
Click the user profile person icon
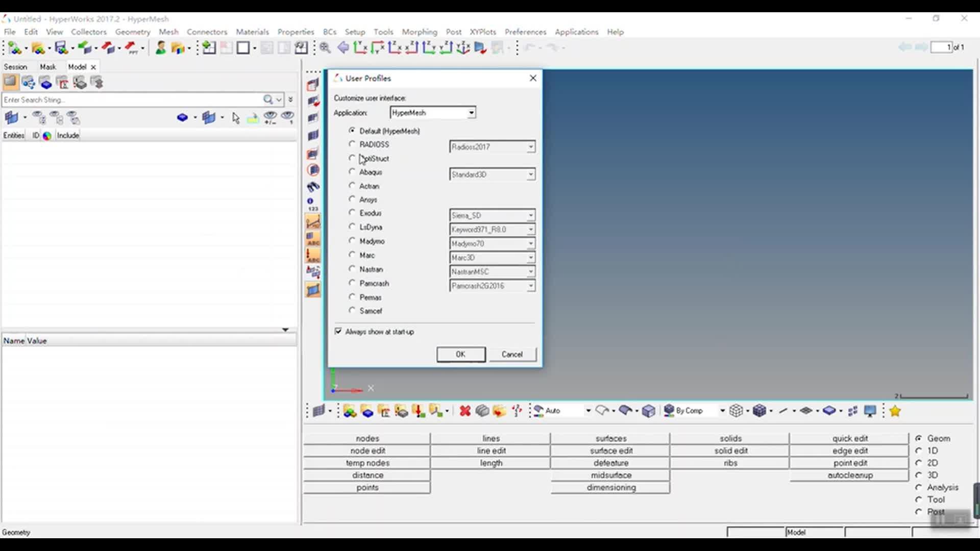click(x=160, y=48)
